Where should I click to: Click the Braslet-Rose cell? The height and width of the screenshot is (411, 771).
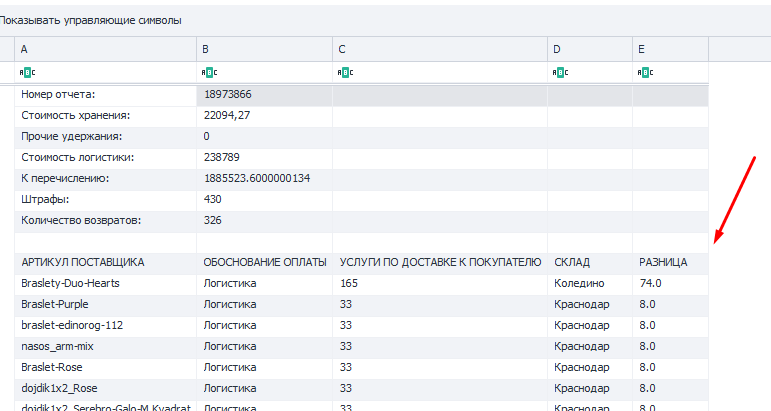[x=106, y=368]
